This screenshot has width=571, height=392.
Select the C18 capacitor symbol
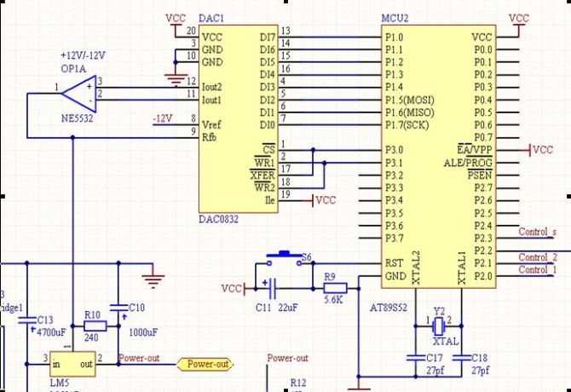pos(461,358)
